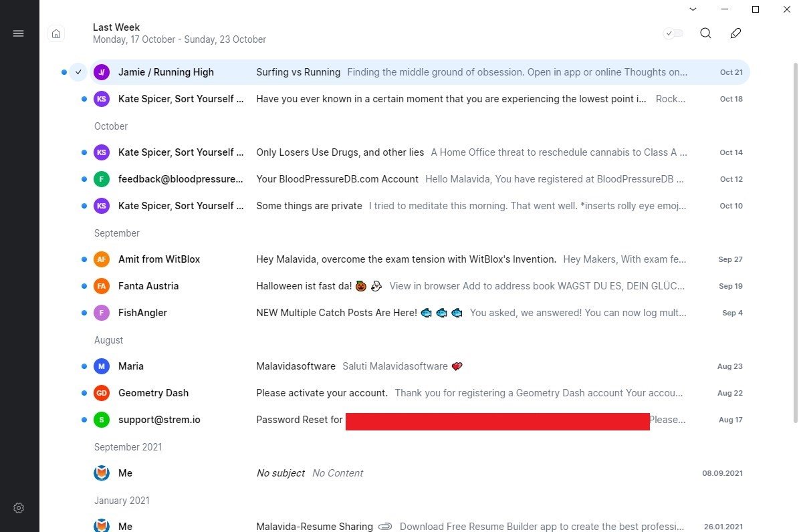Click the unread dot beside Maria
This screenshot has height=532, width=799.
pos(84,366)
